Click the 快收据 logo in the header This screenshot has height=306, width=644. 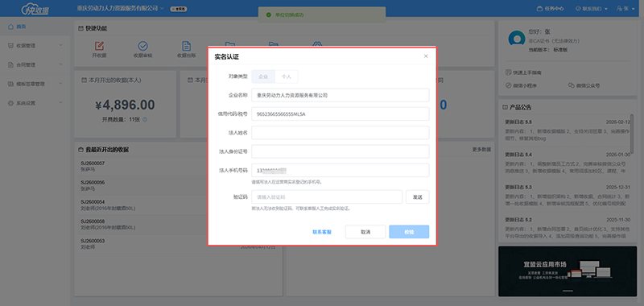[x=35, y=8]
